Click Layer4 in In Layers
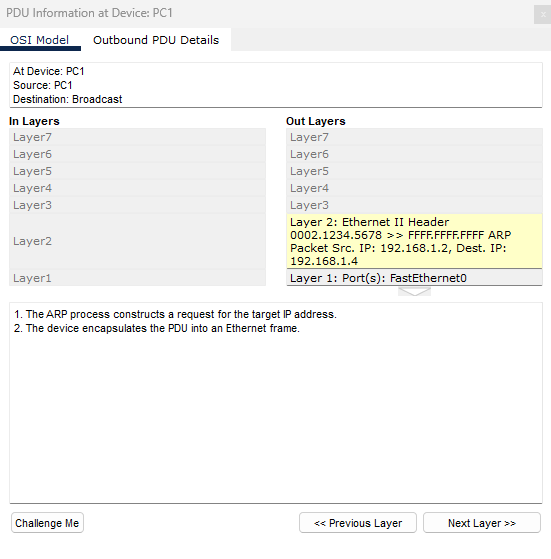This screenshot has height=559, width=551. 137,188
